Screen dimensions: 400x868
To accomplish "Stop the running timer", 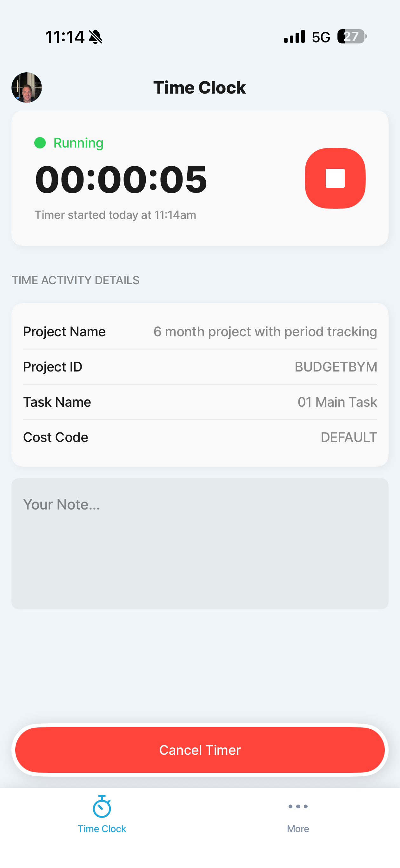I will [x=335, y=178].
